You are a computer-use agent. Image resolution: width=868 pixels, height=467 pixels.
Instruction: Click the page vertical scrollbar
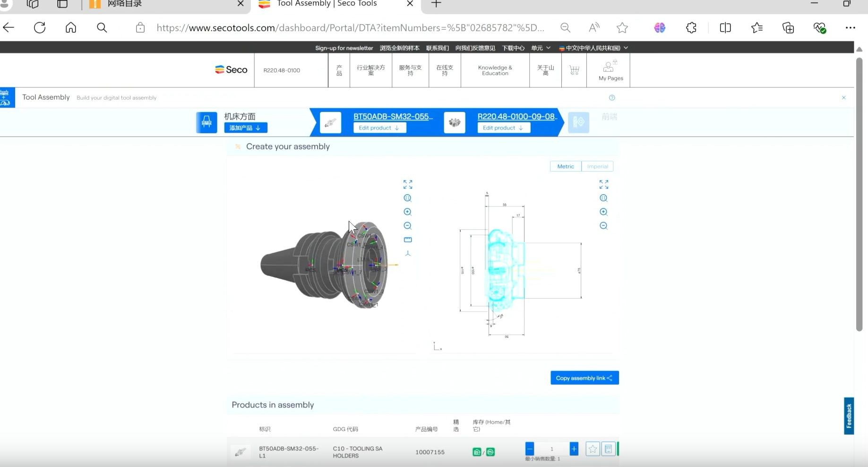point(859,194)
